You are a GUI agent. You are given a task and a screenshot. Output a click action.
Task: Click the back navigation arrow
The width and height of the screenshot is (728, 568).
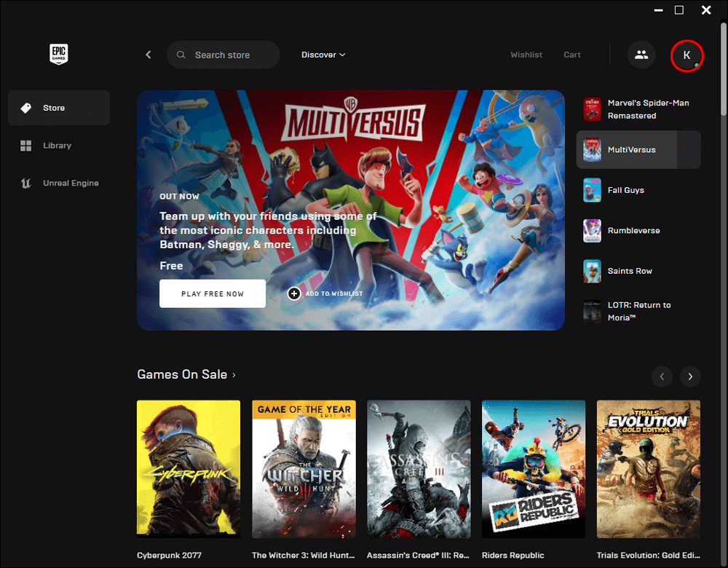(x=148, y=55)
